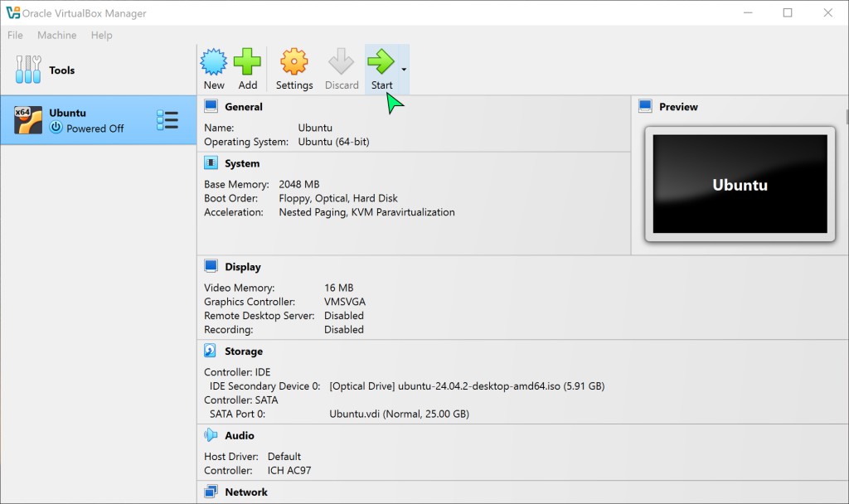Click the Ubuntu preview thumbnail
This screenshot has height=504, width=849.
pos(740,184)
